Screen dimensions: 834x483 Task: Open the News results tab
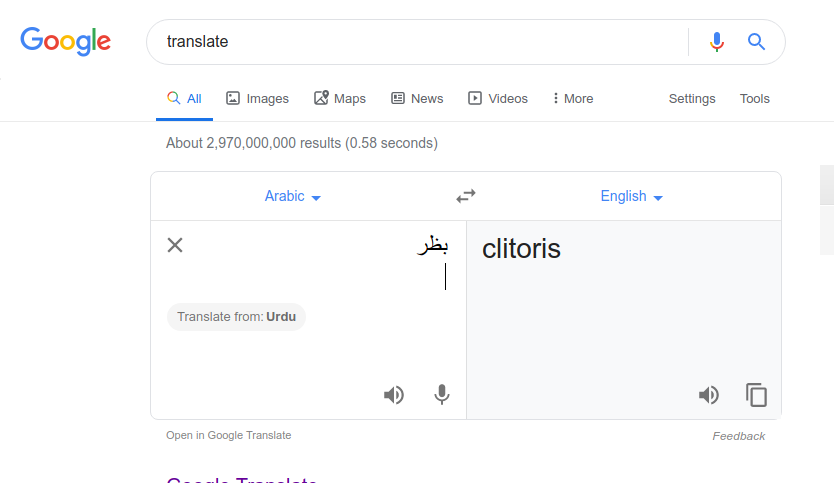tap(417, 98)
